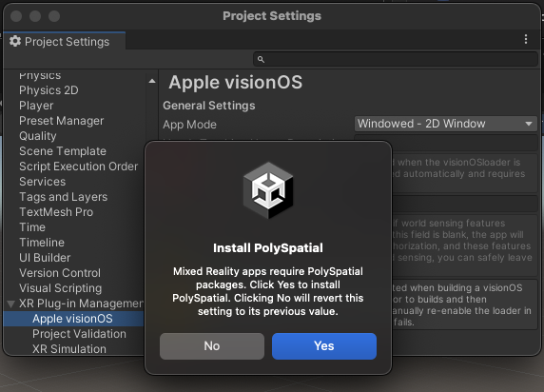Open Tags and Layers settings
This screenshot has height=392, width=544.
pos(63,197)
